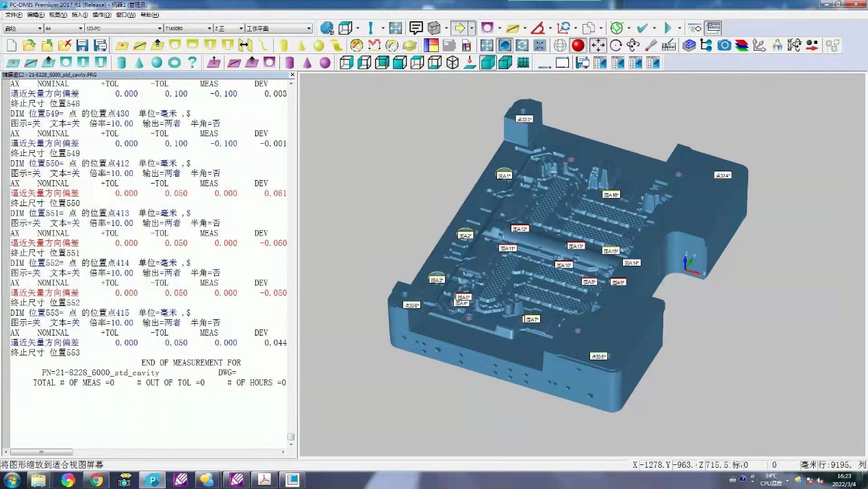Click the green play/execute arrow icon
Viewport: 868px width, 489px height.
(668, 28)
